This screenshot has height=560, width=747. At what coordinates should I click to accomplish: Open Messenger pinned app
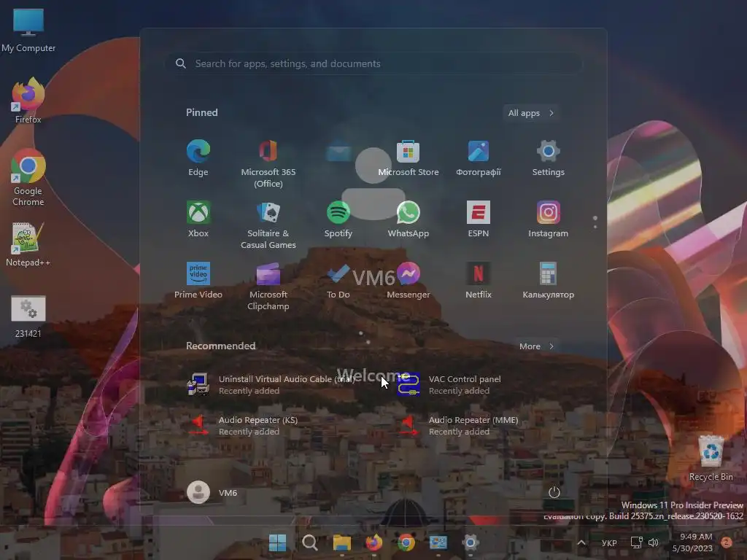click(x=409, y=281)
